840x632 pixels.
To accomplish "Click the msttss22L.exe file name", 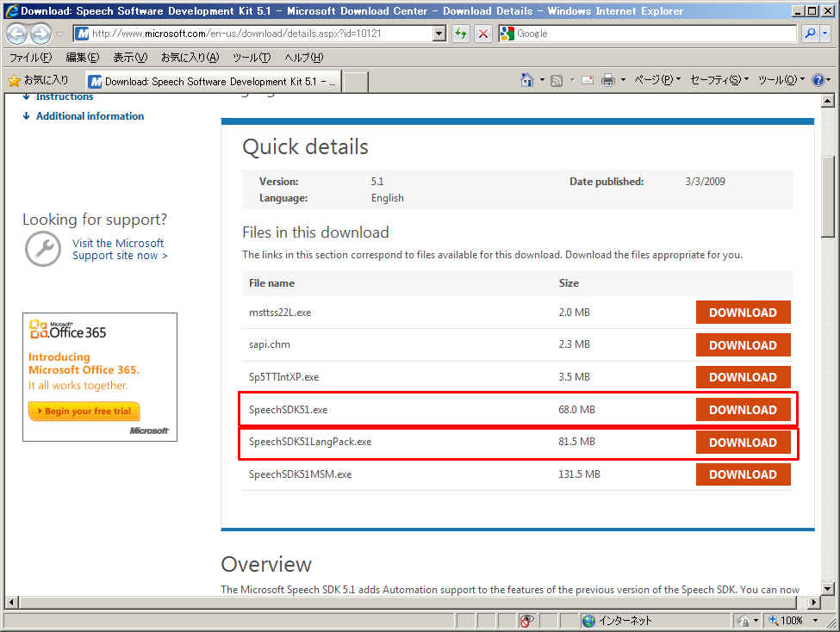I will click(280, 313).
